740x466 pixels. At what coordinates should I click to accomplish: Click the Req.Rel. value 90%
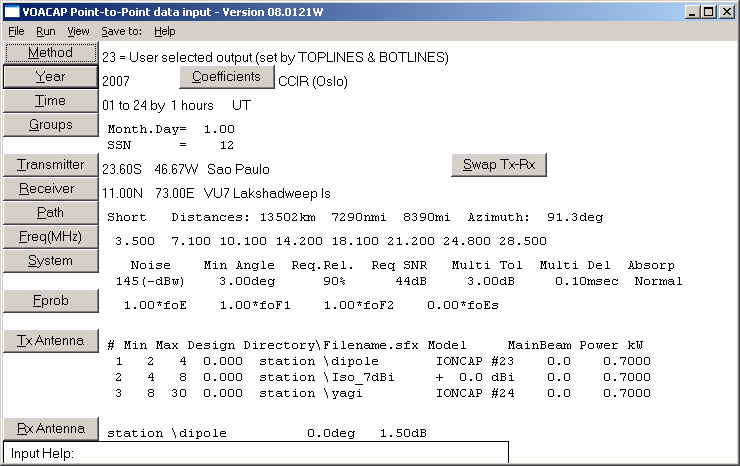pos(335,281)
